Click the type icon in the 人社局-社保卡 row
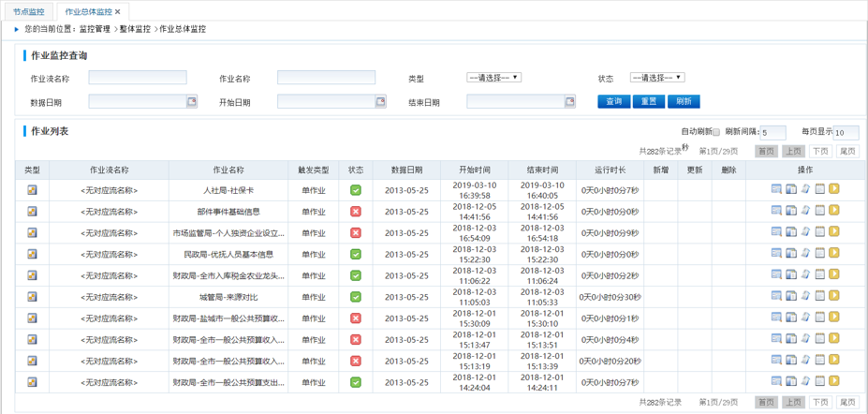 32,189
